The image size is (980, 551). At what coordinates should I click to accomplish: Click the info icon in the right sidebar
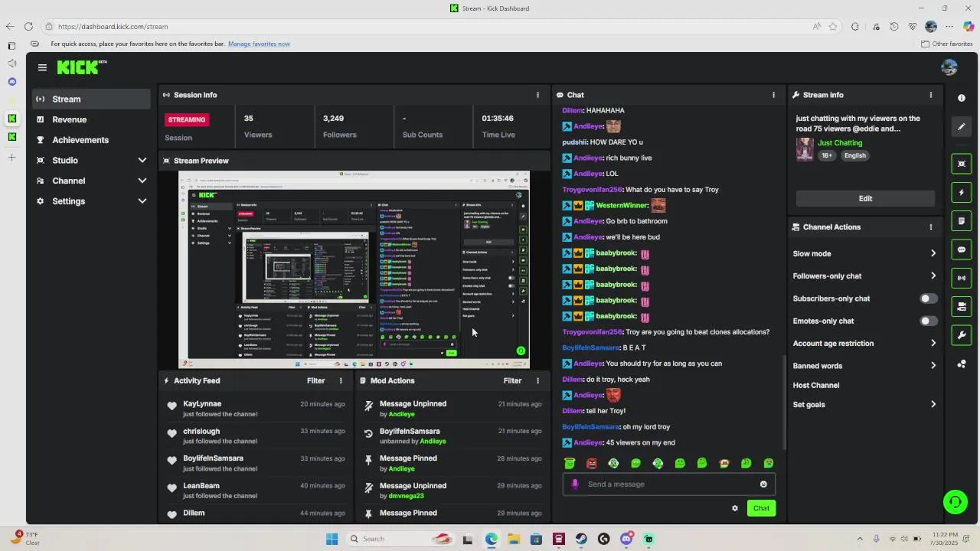[962, 98]
